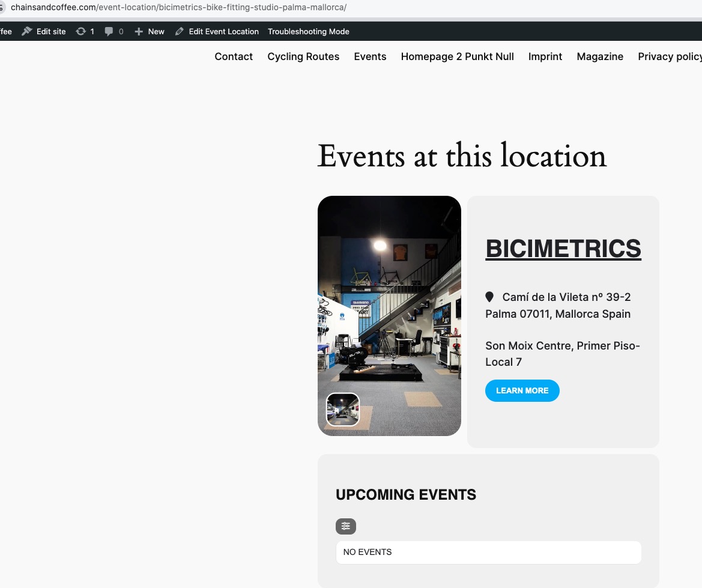Image resolution: width=702 pixels, height=588 pixels.
Task: Click the plus icon beside New
Action: click(x=139, y=31)
